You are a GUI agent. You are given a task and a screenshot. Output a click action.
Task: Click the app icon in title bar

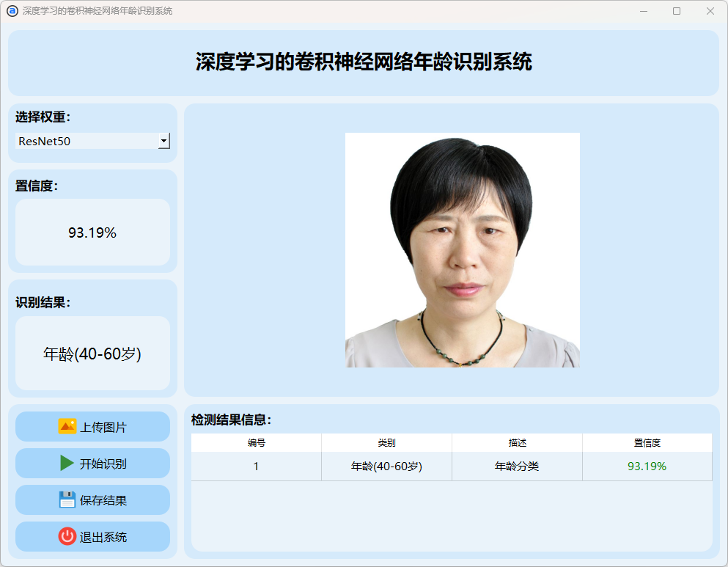tap(12, 11)
